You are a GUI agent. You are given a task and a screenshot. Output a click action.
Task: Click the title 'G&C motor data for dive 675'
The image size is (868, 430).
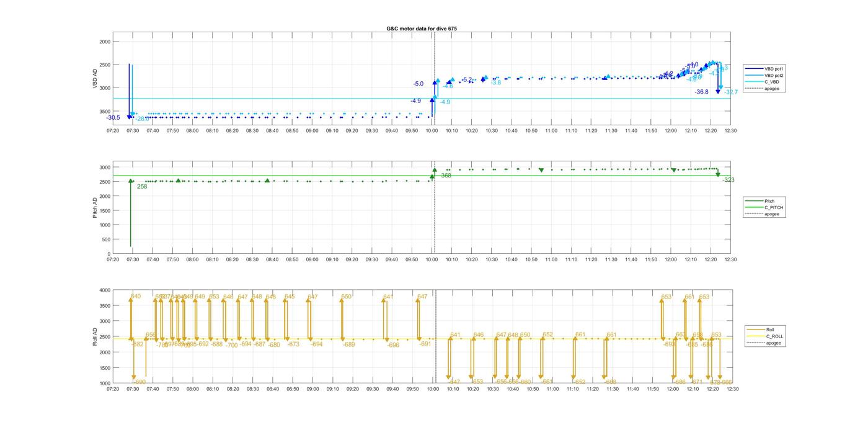pos(422,29)
